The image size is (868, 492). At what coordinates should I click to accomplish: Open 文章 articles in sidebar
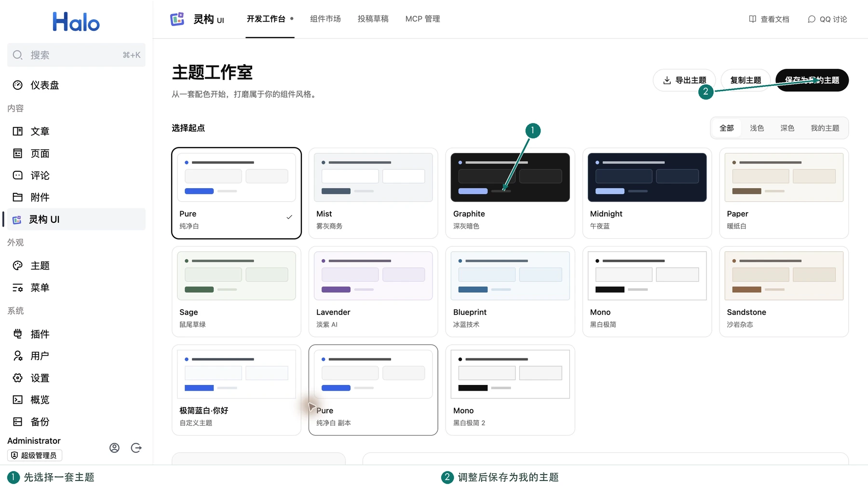[76, 131]
